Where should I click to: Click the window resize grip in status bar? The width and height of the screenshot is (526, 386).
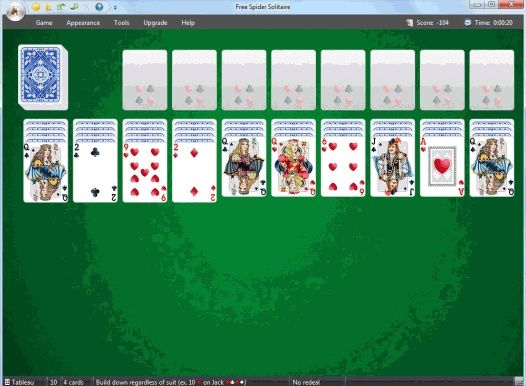(x=519, y=382)
